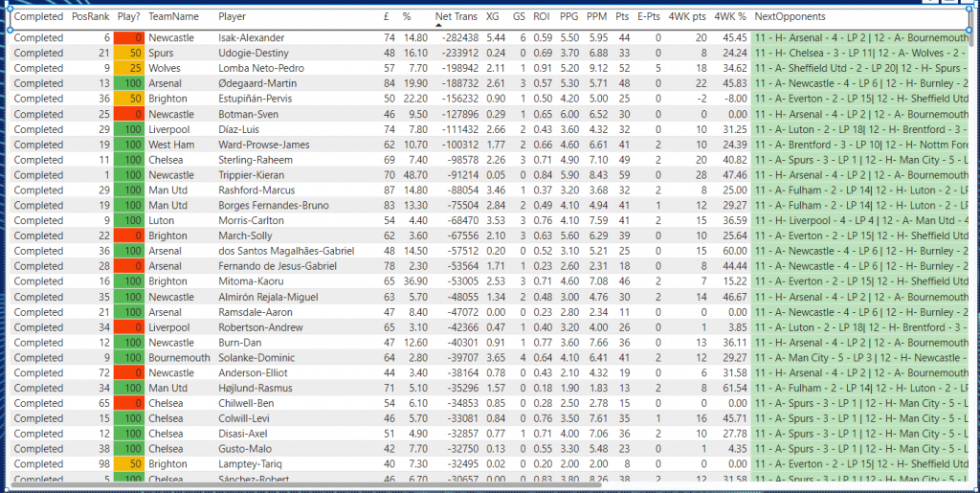Click NextOpponents cell in Ward-Prowse-James row

862,145
